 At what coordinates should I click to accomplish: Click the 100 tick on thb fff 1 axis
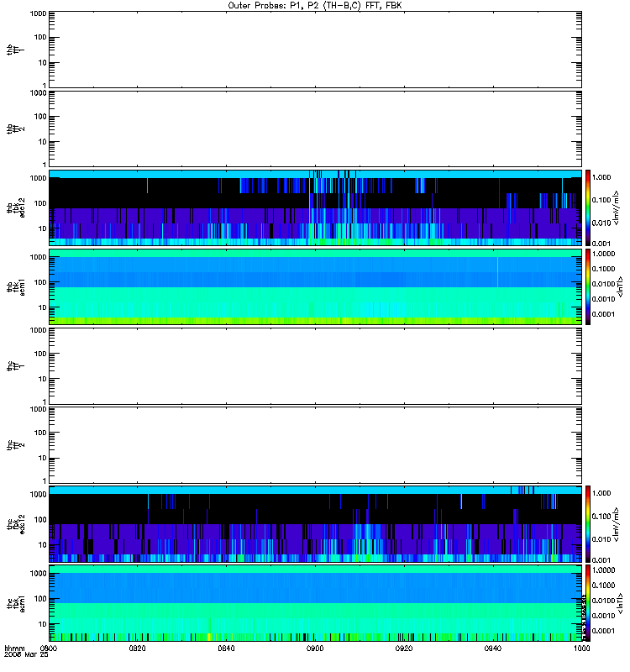point(40,37)
